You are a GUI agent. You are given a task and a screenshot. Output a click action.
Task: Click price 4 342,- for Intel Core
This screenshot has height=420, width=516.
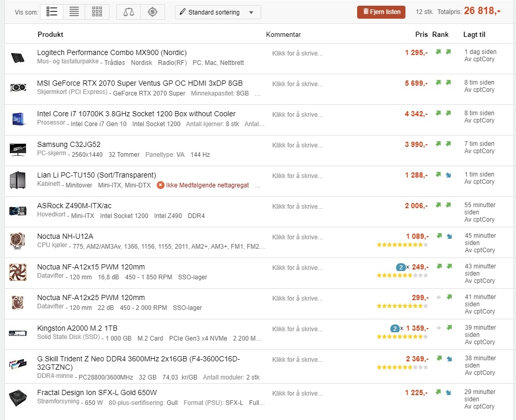click(x=416, y=114)
